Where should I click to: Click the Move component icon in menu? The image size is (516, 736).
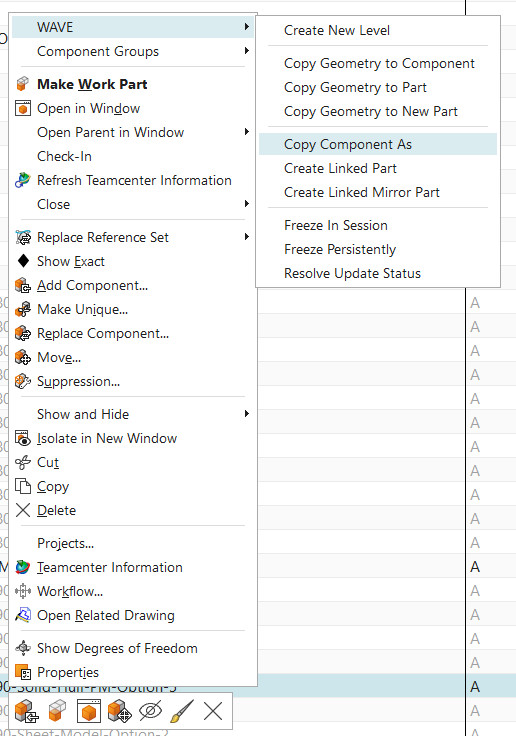click(x=23, y=358)
